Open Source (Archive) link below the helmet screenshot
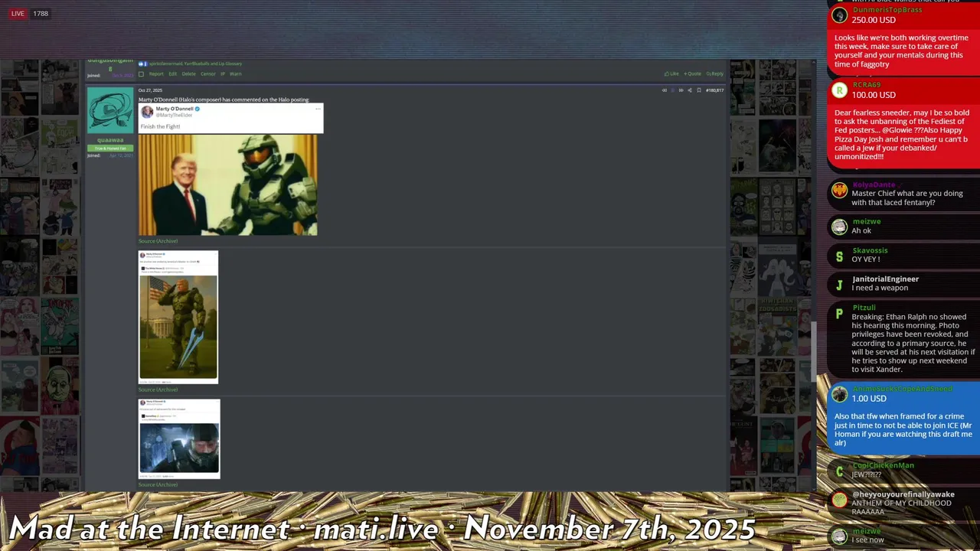 (158, 484)
